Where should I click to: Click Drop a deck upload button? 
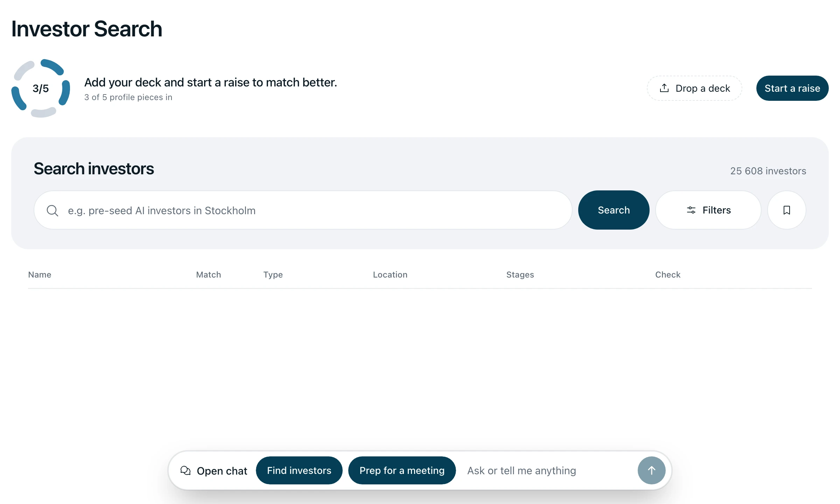click(694, 88)
